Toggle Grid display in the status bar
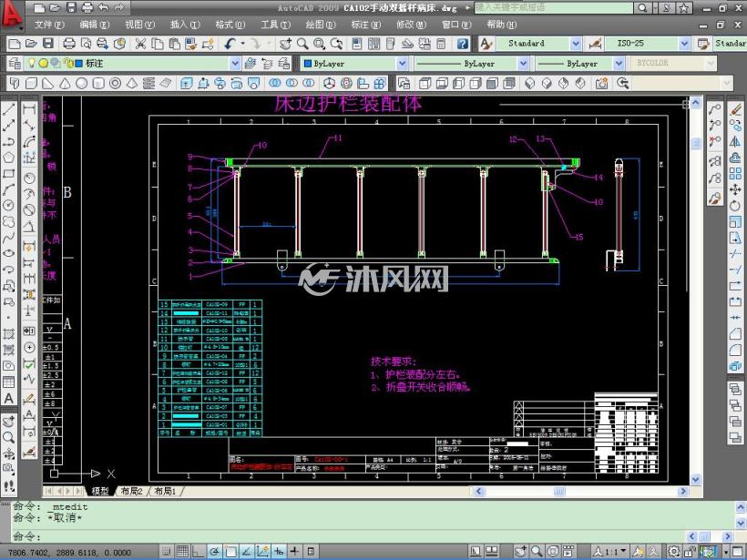747x560 pixels. (x=182, y=552)
